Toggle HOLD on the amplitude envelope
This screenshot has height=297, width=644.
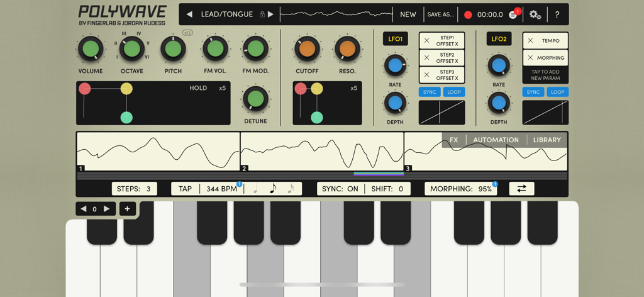click(x=198, y=88)
